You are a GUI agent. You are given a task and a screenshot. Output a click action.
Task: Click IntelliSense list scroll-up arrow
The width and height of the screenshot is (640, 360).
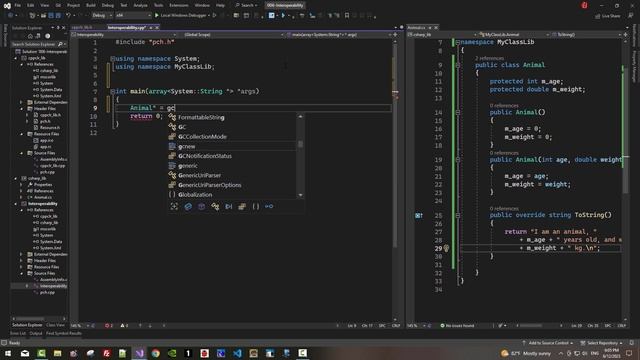[300, 117]
